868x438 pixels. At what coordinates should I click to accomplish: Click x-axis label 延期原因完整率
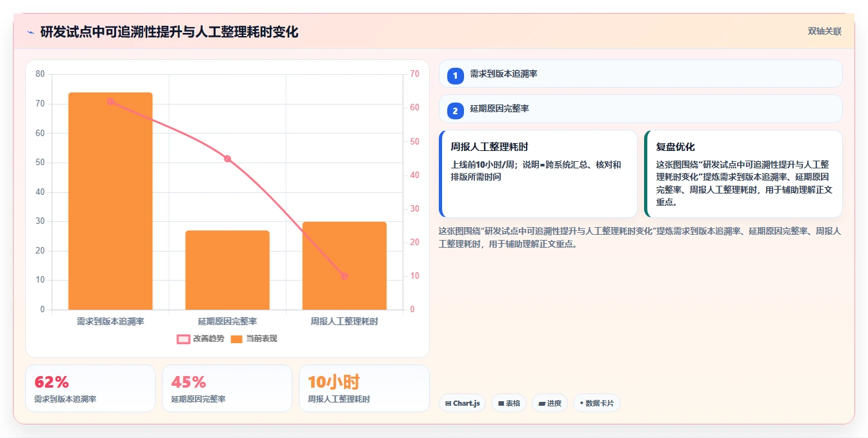tap(227, 321)
